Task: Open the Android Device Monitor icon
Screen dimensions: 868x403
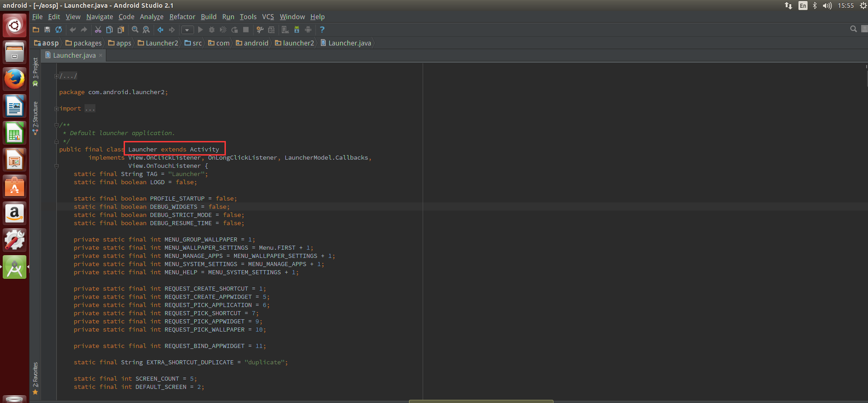Action: (x=308, y=30)
